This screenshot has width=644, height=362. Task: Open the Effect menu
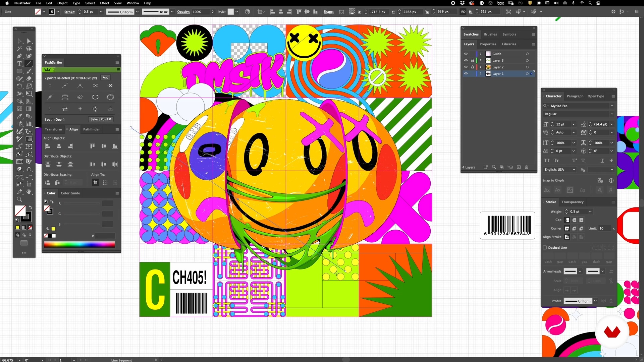(x=105, y=3)
